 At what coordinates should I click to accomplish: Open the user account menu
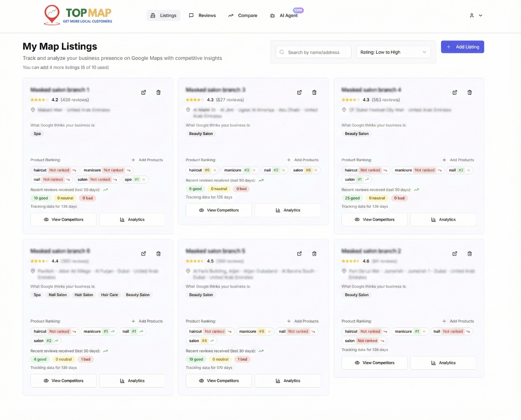(x=475, y=15)
